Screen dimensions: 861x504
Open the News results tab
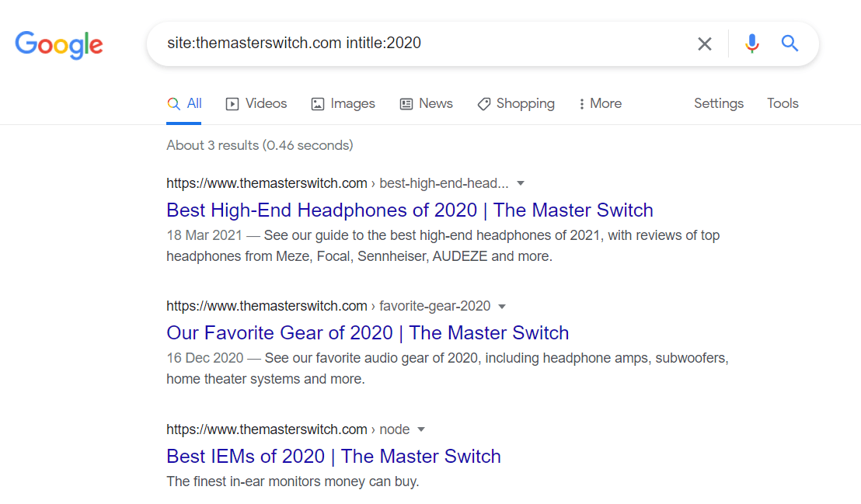pyautogui.click(x=426, y=103)
